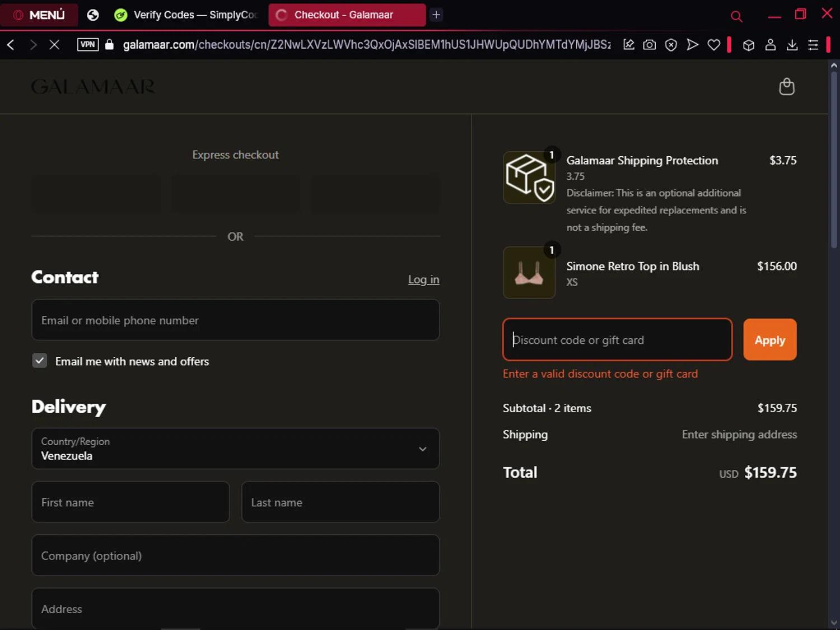
Task: Stop loading the page
Action: pos(54,45)
